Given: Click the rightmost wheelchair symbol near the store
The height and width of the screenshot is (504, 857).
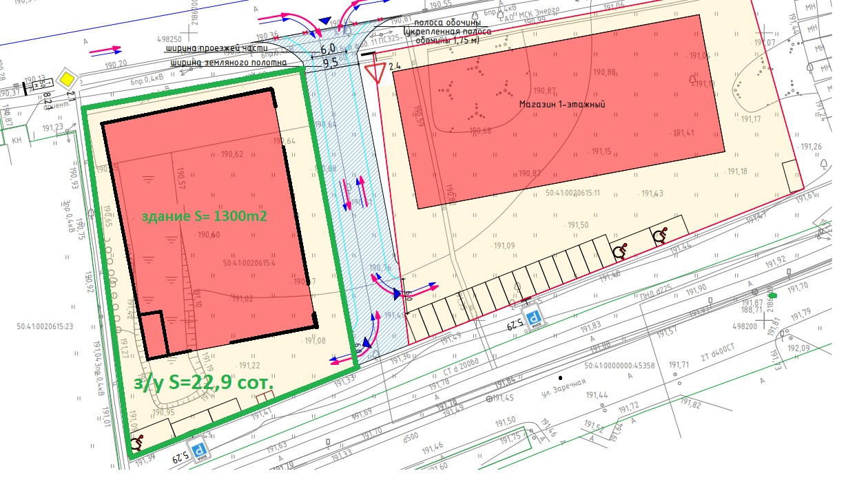Looking at the screenshot, I should [660, 236].
